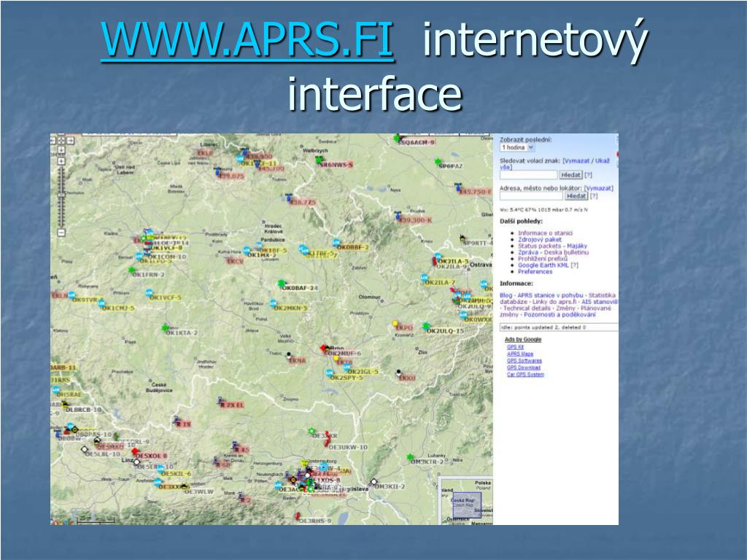
Task: Open 'Status packets' link
Action: [x=539, y=246]
